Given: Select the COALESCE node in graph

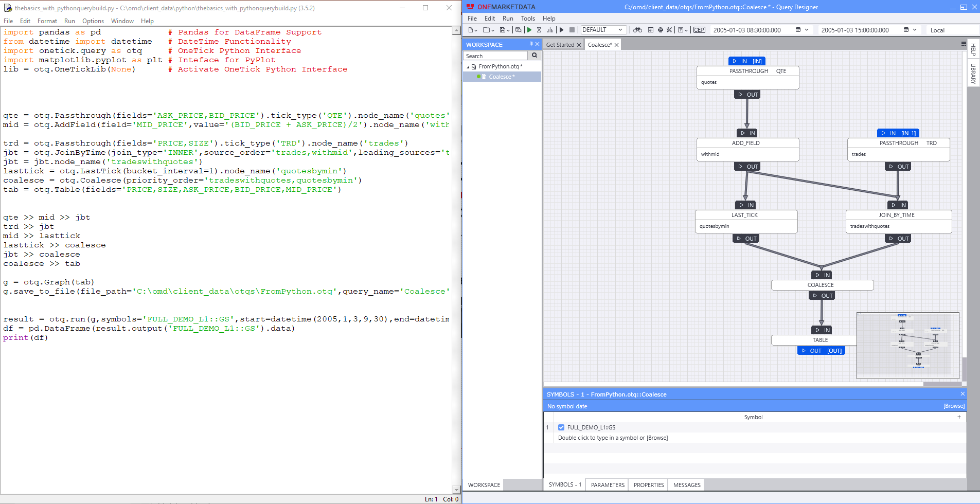Looking at the screenshot, I should tap(822, 285).
